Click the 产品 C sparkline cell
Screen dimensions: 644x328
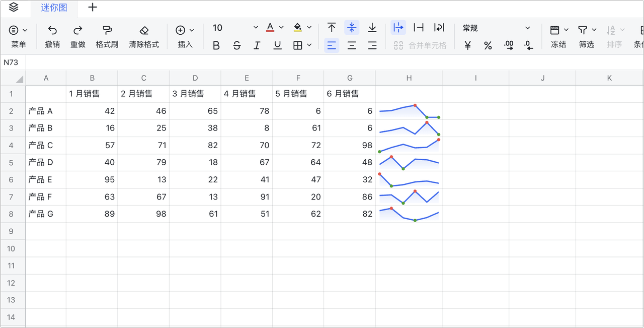tap(409, 145)
